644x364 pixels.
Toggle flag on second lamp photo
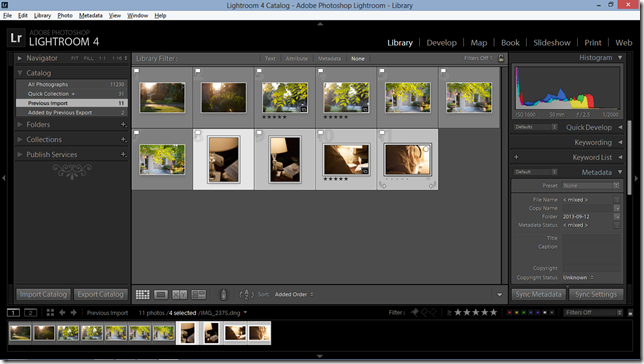click(259, 133)
